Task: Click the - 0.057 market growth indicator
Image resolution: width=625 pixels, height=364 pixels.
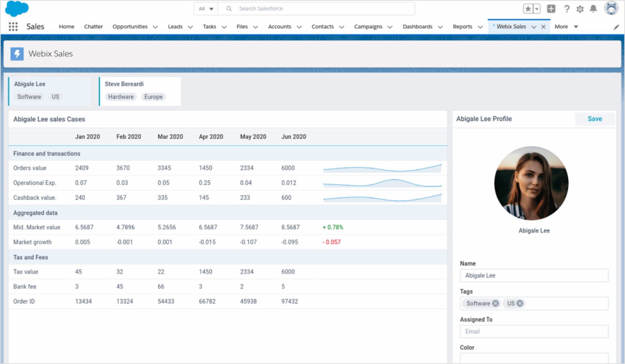Action: pos(331,242)
